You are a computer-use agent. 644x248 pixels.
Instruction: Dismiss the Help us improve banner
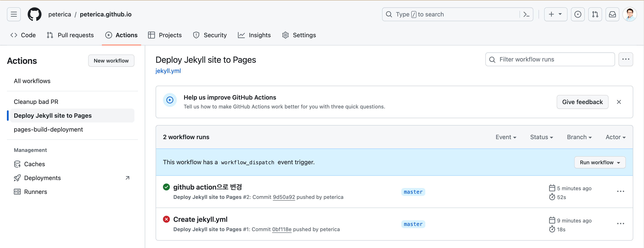click(x=619, y=102)
